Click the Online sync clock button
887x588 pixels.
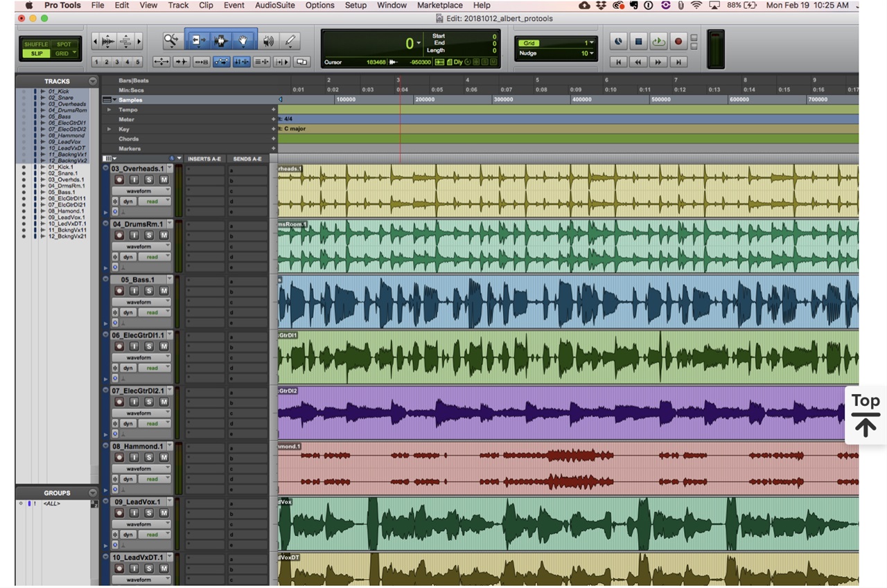tap(618, 42)
